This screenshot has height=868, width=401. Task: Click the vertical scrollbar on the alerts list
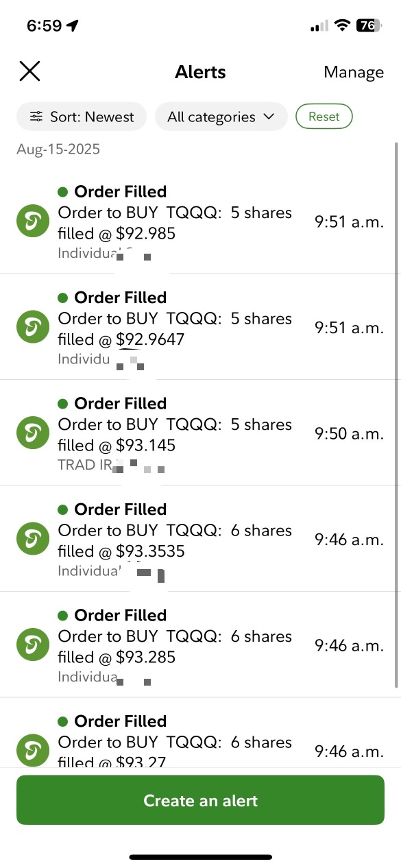click(396, 415)
